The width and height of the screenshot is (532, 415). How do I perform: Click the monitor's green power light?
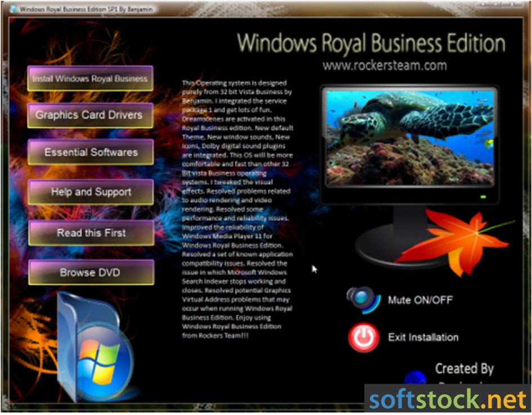(483, 197)
